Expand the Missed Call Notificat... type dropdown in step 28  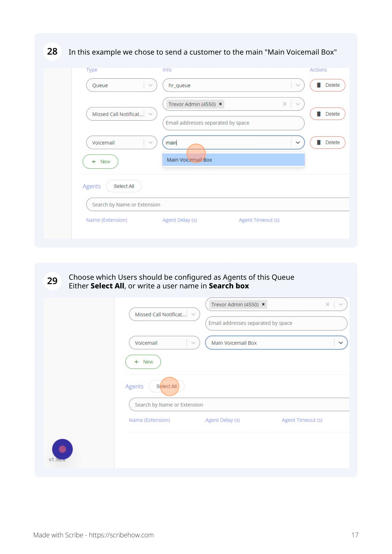[x=150, y=114]
